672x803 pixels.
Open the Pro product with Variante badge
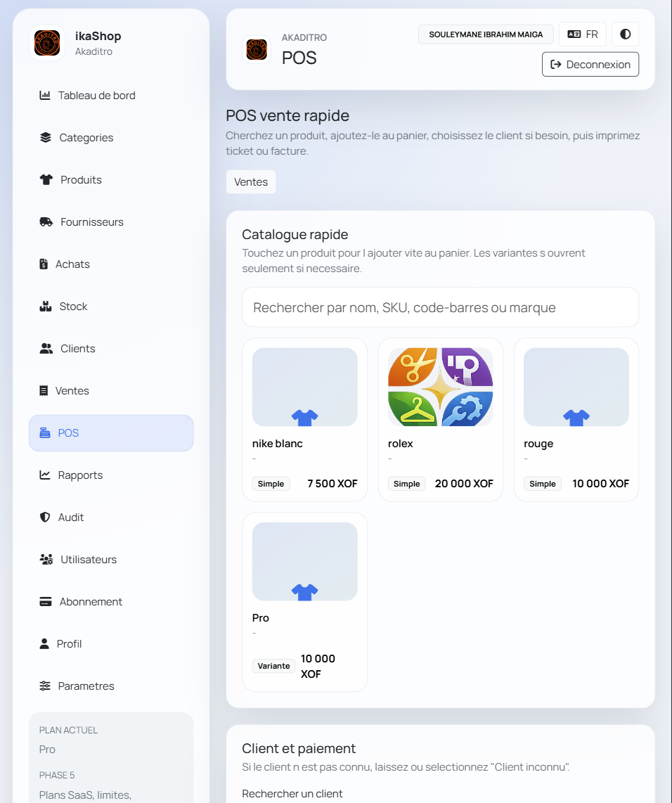coord(304,601)
